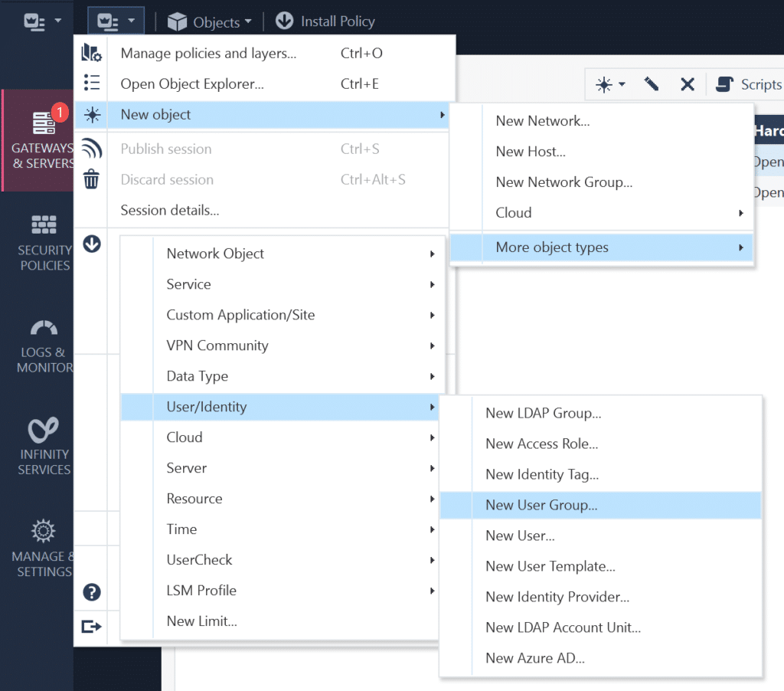This screenshot has width=784, height=691.
Task: Open the Scripts scroll icon
Action: (726, 84)
